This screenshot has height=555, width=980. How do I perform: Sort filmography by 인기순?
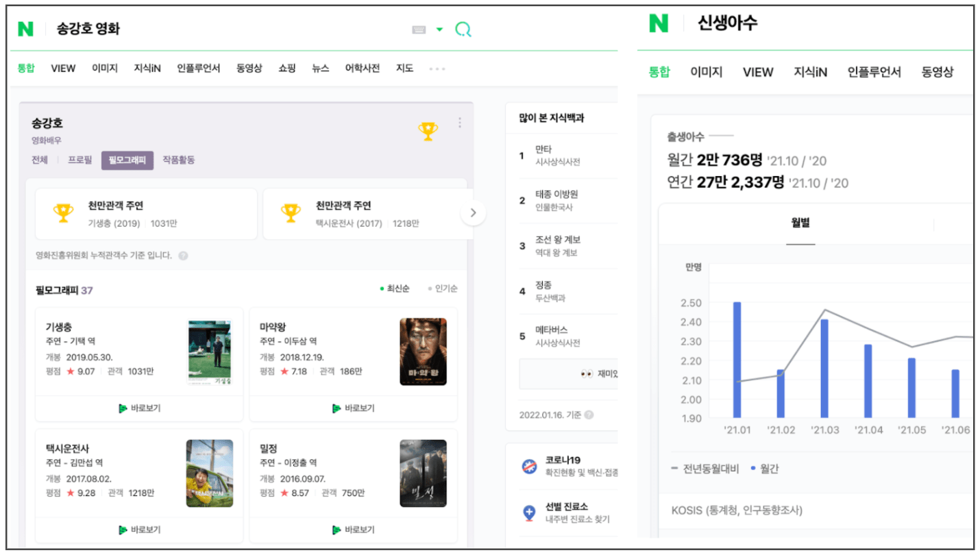coord(443,289)
